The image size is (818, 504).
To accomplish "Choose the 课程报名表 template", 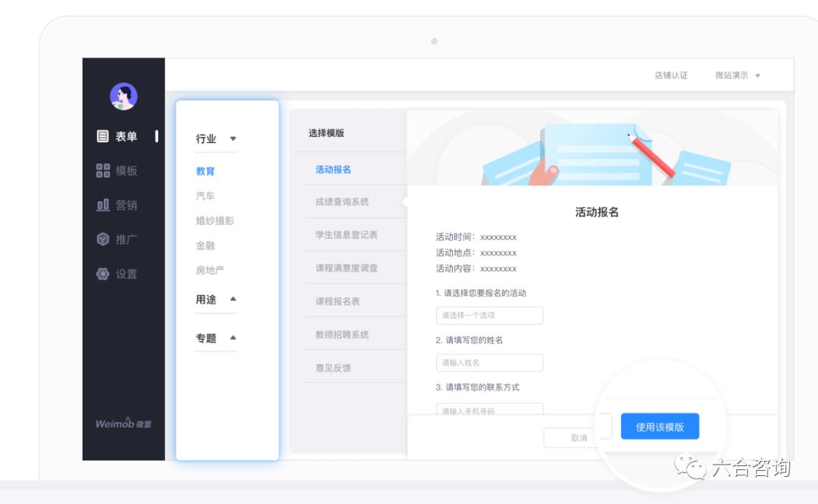I will [x=338, y=301].
